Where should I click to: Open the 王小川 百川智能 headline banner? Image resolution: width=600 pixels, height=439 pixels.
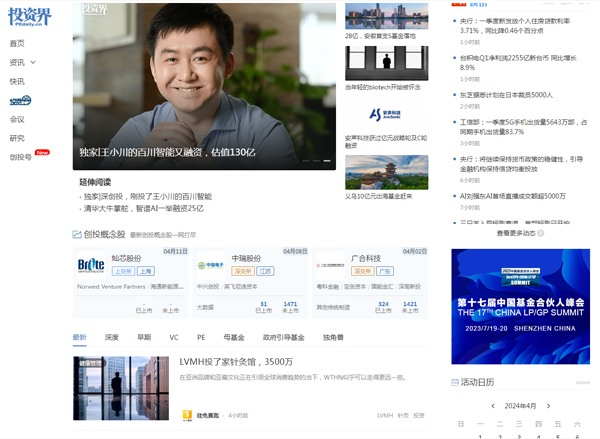point(204,86)
